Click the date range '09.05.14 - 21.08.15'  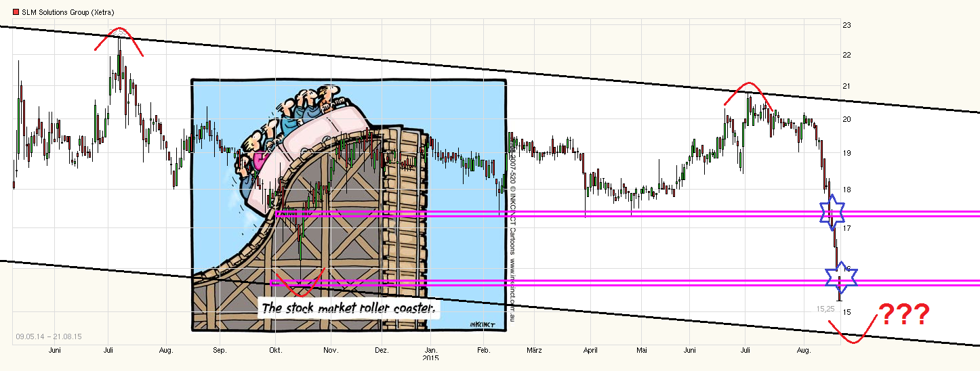pyautogui.click(x=48, y=336)
